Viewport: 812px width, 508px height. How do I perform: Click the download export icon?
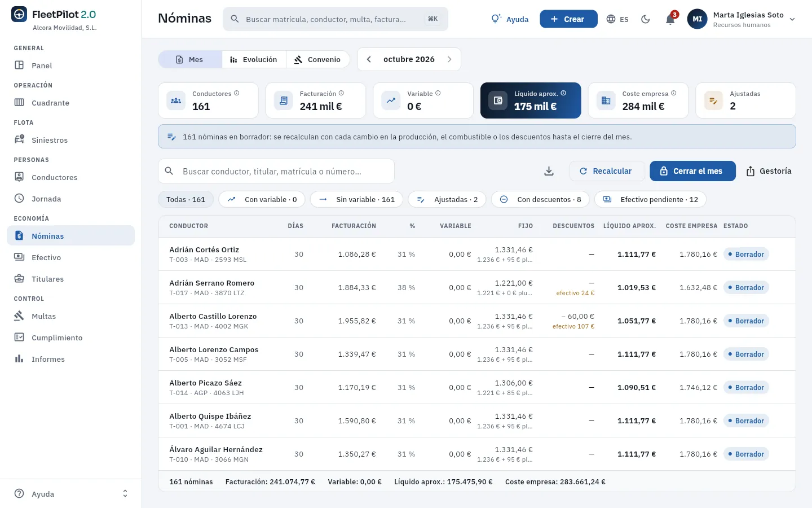click(x=549, y=171)
